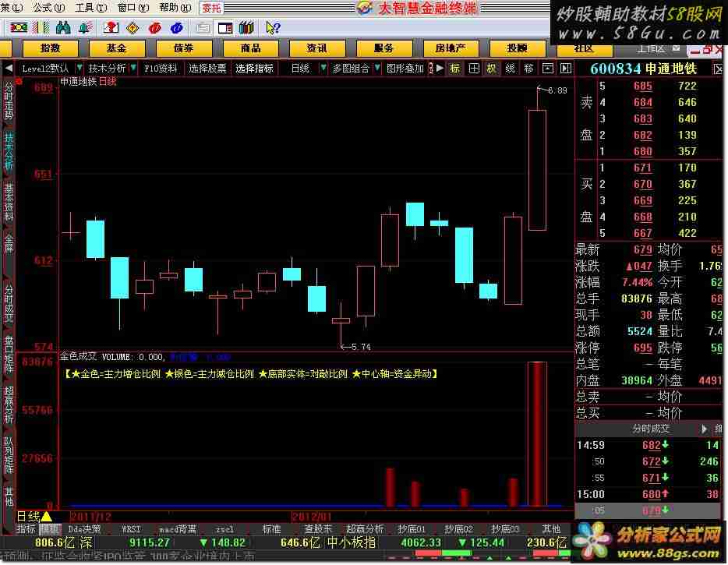Click the yellow diamond icon in toolbar
728x565 pixels.
click(133, 27)
